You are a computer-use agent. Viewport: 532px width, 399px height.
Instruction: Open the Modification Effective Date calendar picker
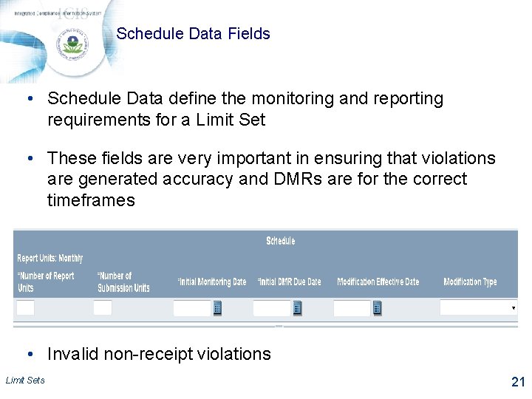point(377,308)
